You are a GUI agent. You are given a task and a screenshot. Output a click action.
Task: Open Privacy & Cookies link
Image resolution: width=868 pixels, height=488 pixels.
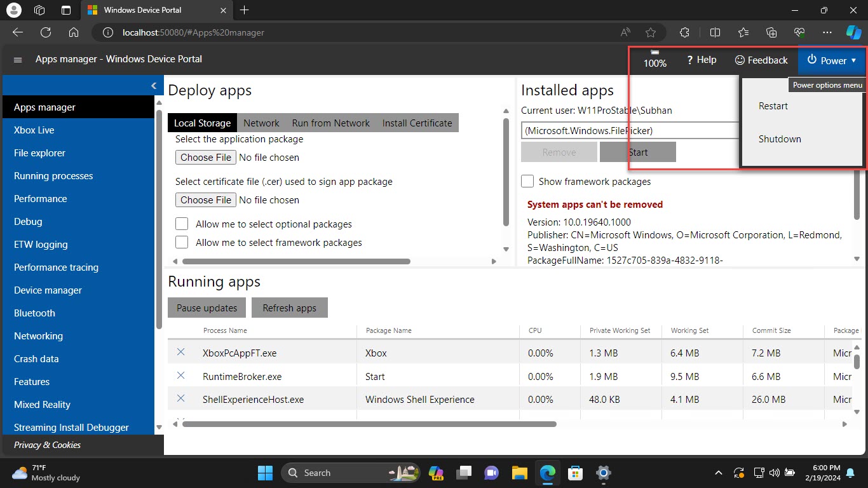pyautogui.click(x=47, y=445)
